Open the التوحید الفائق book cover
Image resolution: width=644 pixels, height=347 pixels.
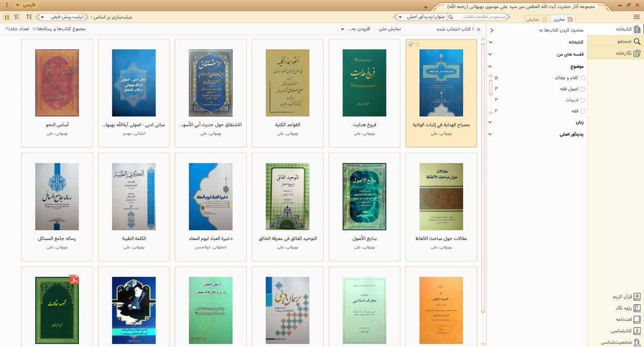[287, 197]
